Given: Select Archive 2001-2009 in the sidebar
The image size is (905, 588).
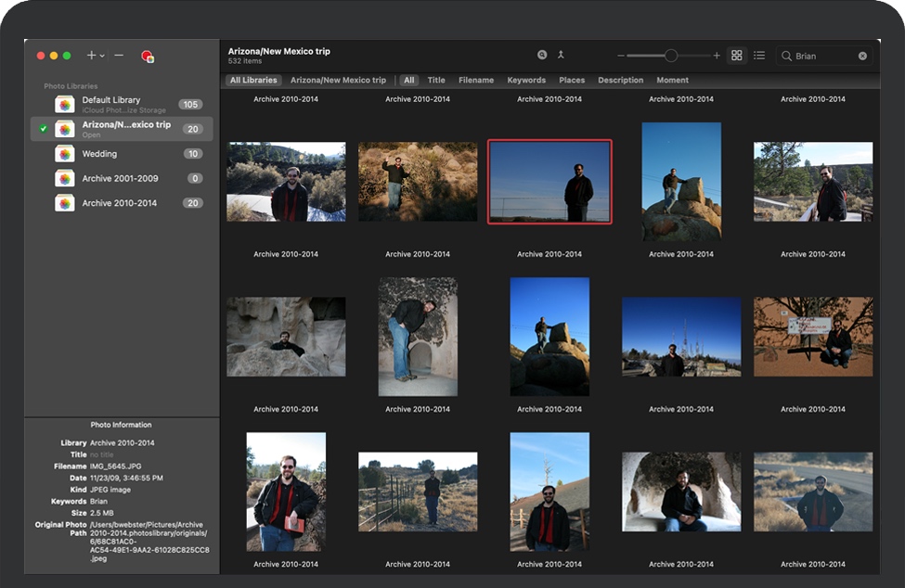Looking at the screenshot, I should 120,178.
